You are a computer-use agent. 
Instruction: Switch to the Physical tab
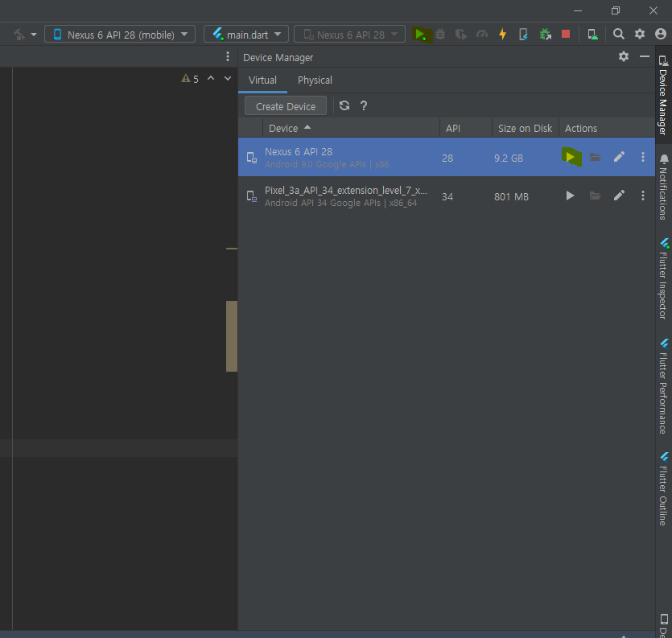coord(315,80)
